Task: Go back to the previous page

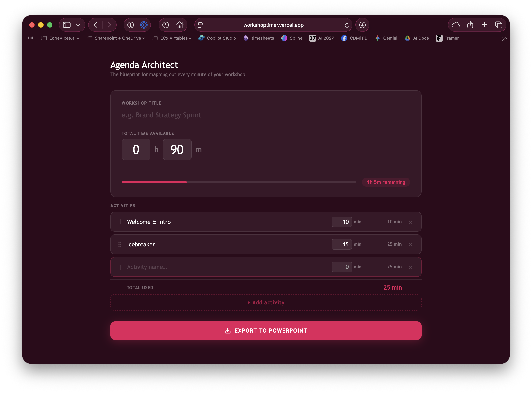Action: (95, 25)
